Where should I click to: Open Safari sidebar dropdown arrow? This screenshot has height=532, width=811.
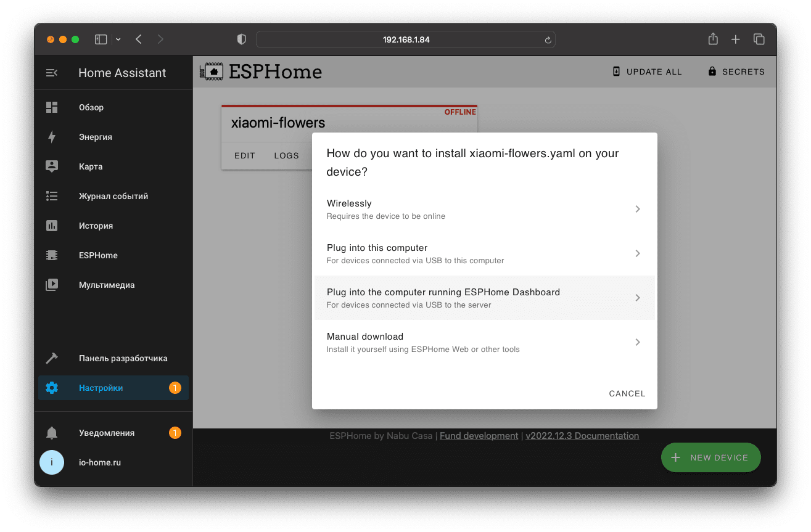coord(118,39)
